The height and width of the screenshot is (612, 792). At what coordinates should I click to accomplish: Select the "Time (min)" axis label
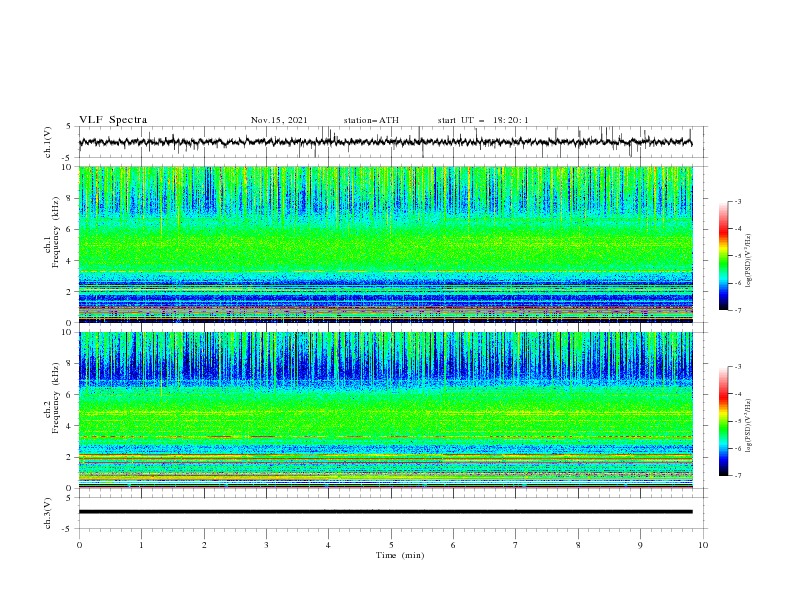[400, 555]
